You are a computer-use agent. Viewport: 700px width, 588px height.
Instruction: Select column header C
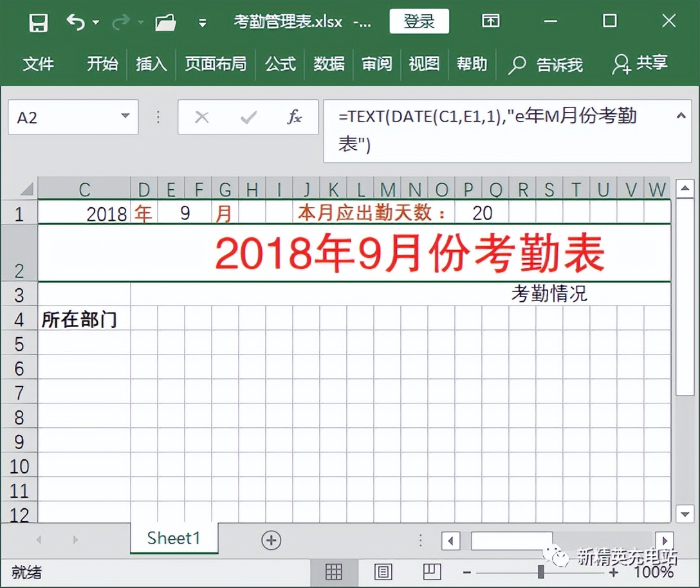click(84, 189)
